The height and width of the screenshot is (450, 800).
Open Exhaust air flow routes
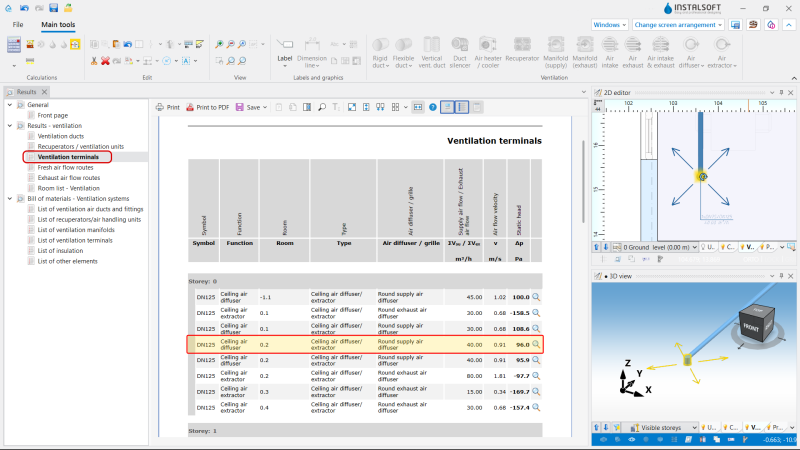point(69,178)
